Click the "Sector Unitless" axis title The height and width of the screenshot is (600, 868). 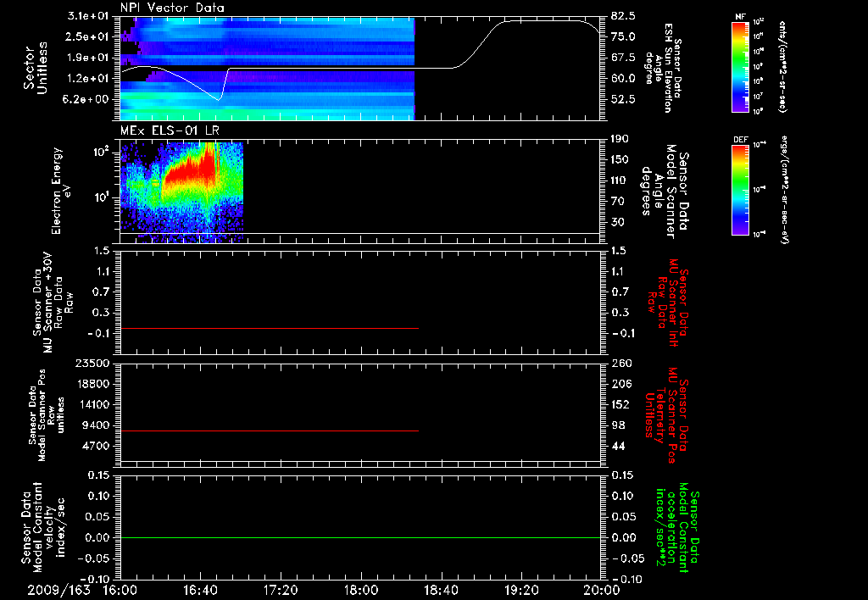tap(36, 68)
